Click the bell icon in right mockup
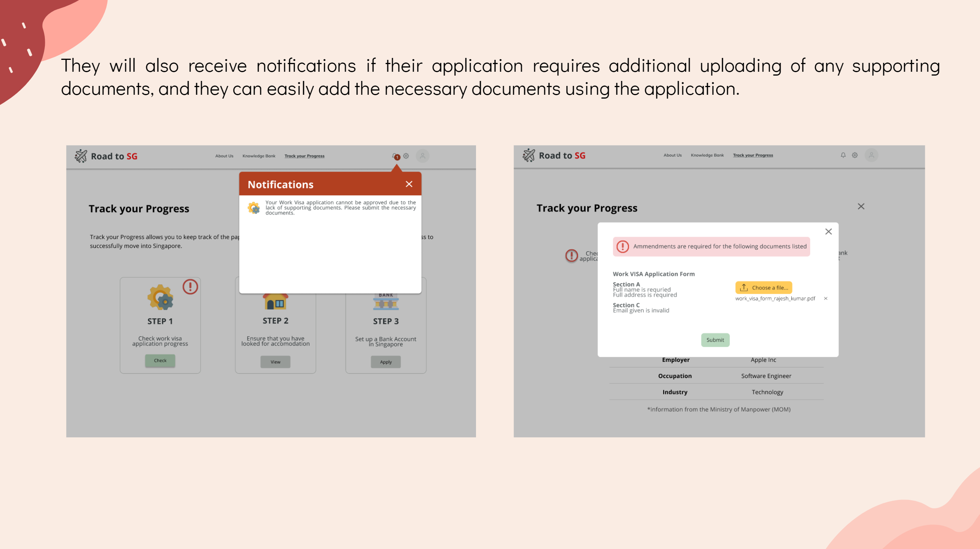980x549 pixels. [843, 155]
